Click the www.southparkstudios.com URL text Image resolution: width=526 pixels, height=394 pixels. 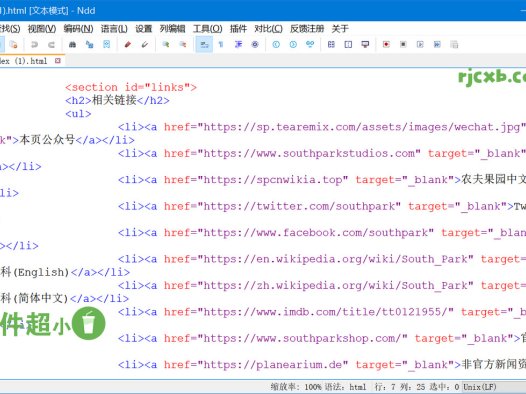tap(309, 153)
